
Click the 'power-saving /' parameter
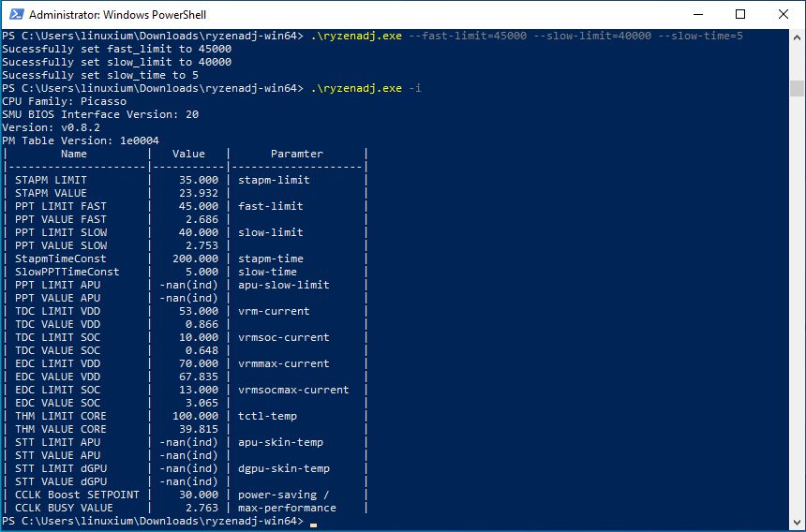coord(284,495)
